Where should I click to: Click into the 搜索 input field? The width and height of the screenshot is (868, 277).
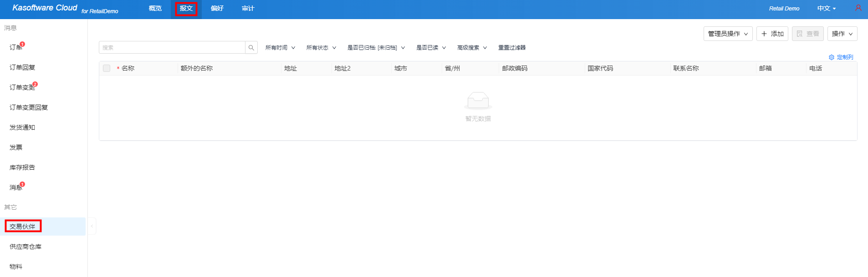coord(172,48)
